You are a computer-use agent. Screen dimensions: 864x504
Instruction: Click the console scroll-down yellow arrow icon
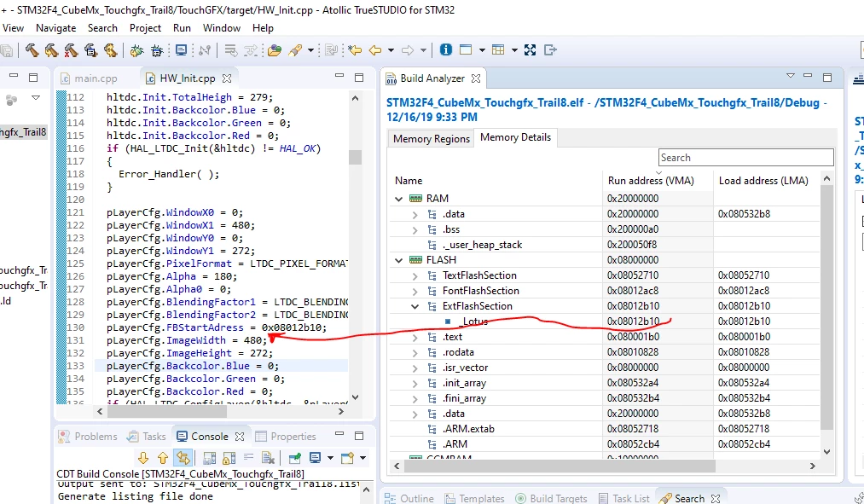pyautogui.click(x=143, y=458)
